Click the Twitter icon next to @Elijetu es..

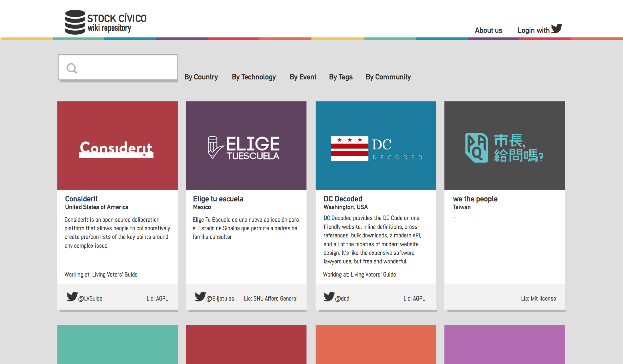point(200,297)
